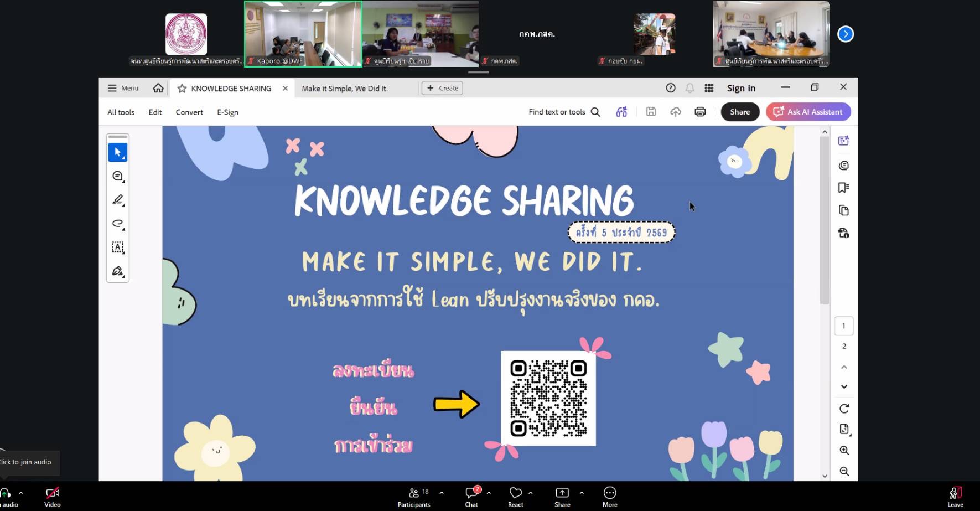
Task: Open the Fill and Sign pen tool
Action: click(117, 271)
